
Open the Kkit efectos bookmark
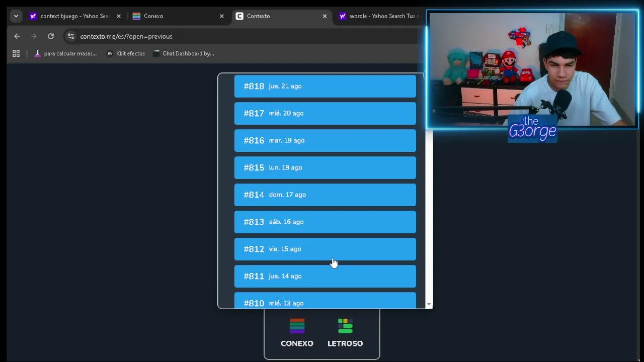[125, 53]
